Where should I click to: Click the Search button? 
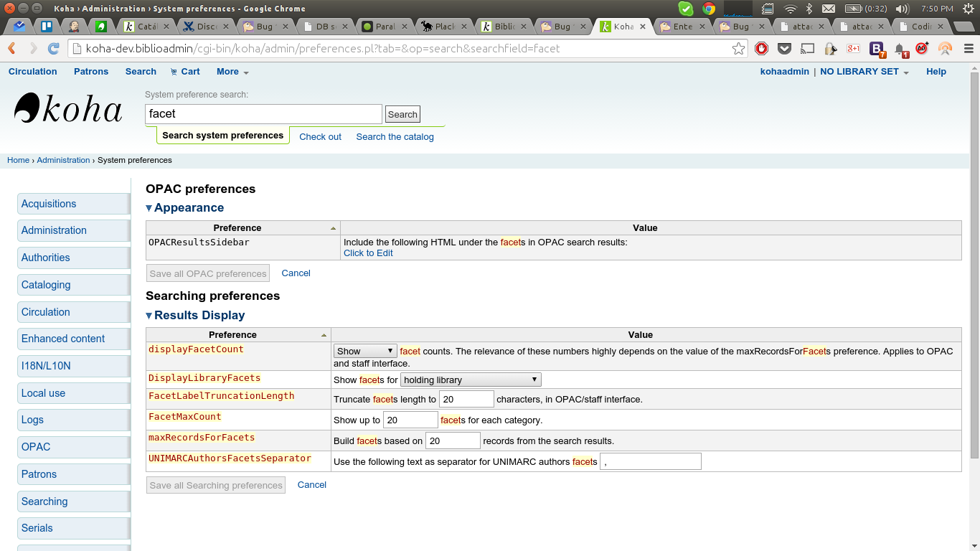click(x=402, y=114)
